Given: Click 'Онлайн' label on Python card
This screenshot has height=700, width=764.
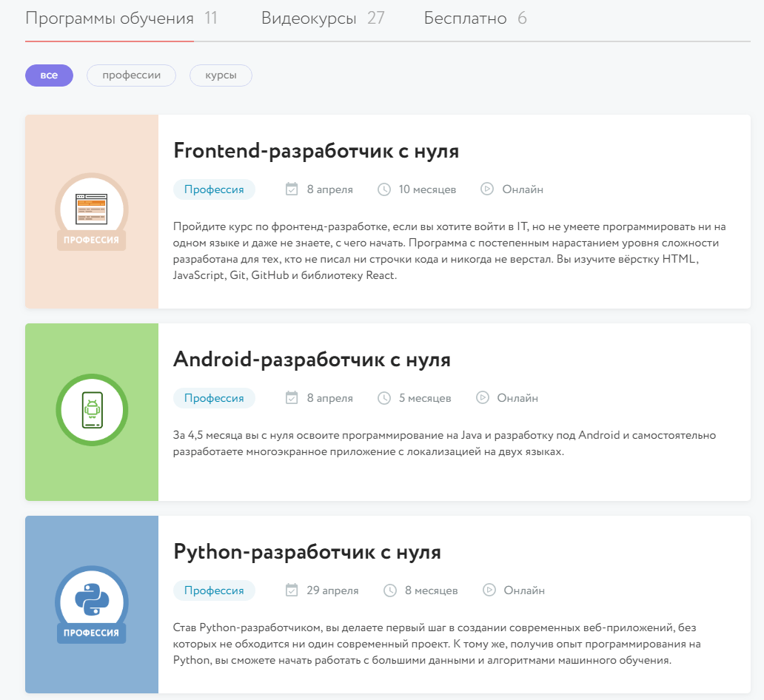Looking at the screenshot, I should pos(524,590).
